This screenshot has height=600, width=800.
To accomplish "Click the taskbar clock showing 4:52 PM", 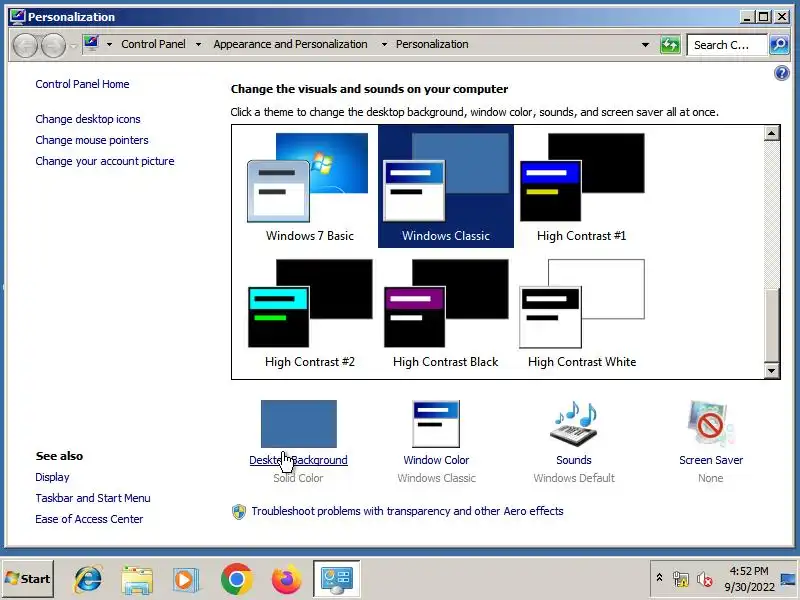I will point(749,579).
